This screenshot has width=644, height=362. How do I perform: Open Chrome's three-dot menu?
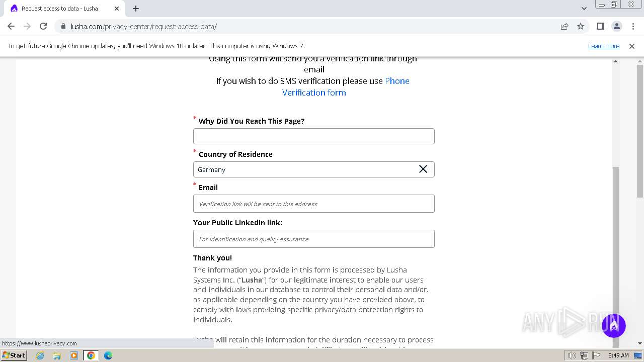point(633,26)
